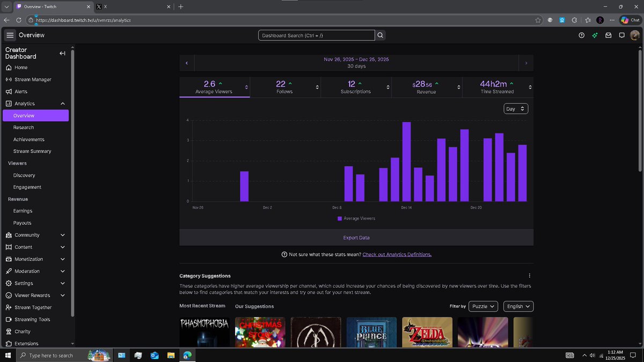Open Check out Analytics Definitions link

point(397,254)
